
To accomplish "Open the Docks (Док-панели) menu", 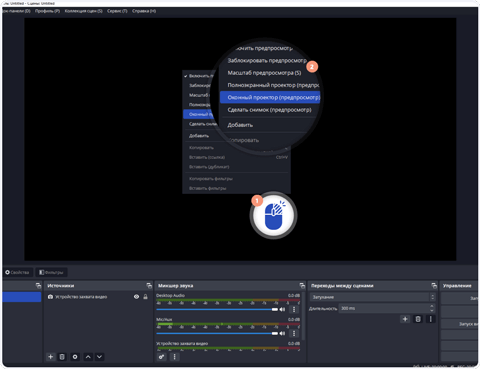I will click(x=16, y=11).
